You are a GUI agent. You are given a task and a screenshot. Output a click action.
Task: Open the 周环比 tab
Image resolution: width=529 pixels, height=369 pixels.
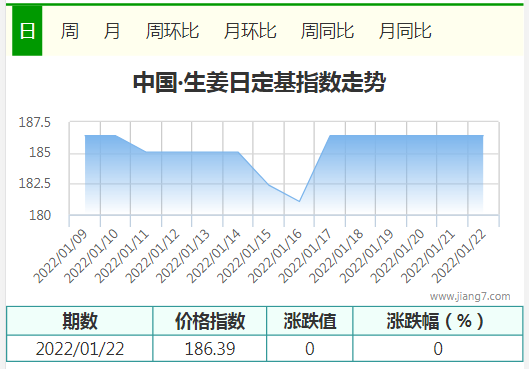pyautogui.click(x=172, y=31)
